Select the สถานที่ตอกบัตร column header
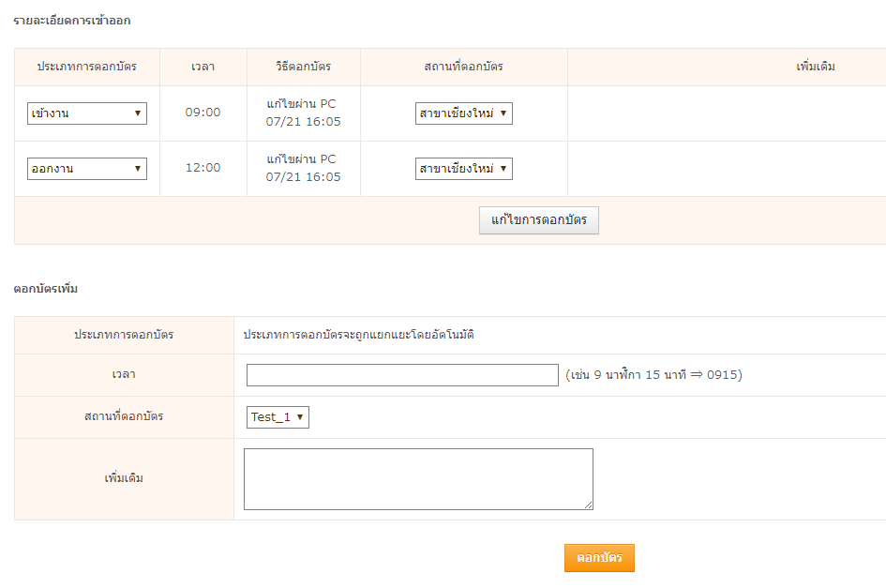886x588 pixels. pyautogui.click(x=463, y=68)
